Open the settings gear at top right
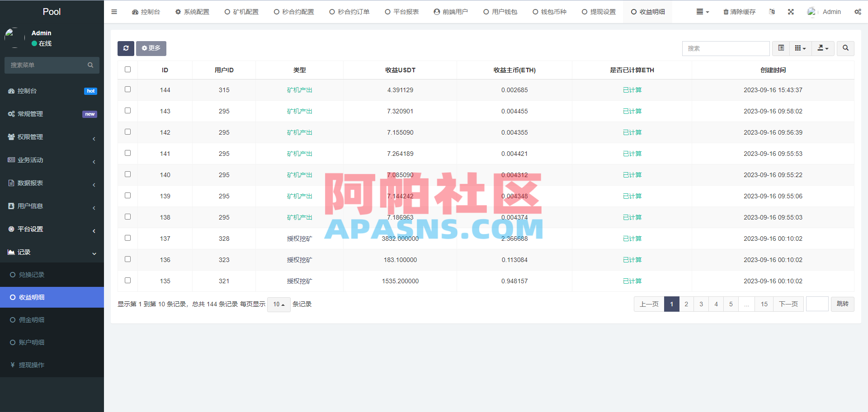The width and height of the screenshot is (868, 412). point(858,12)
